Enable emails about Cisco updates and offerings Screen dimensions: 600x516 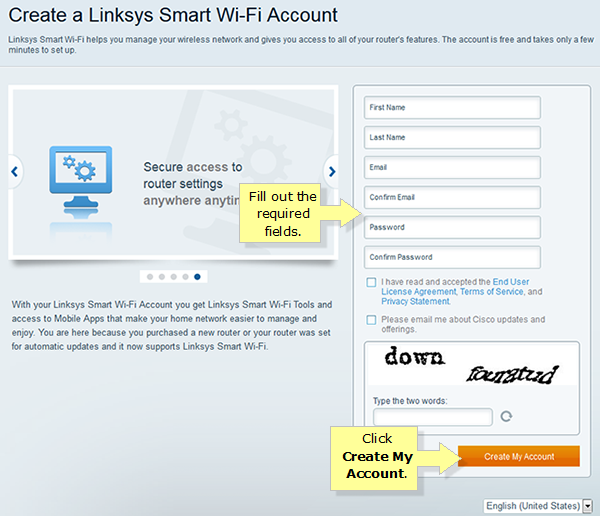[x=371, y=320]
